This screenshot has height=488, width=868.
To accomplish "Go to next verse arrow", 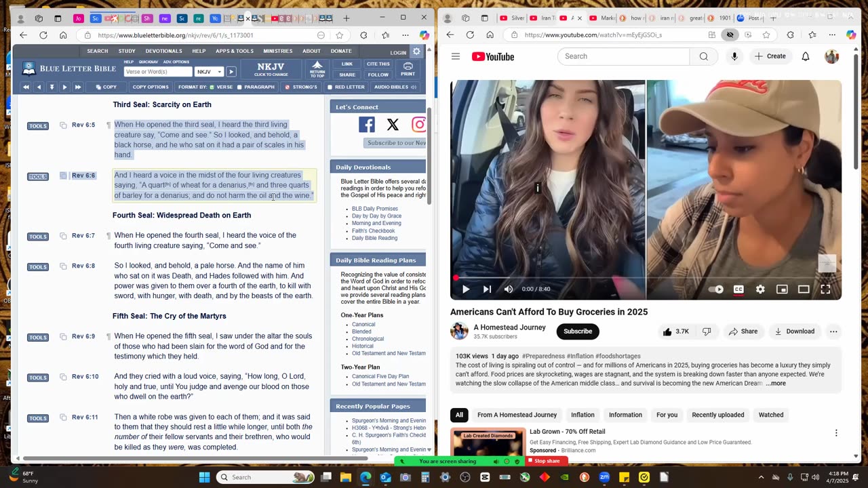I will 64,87.
